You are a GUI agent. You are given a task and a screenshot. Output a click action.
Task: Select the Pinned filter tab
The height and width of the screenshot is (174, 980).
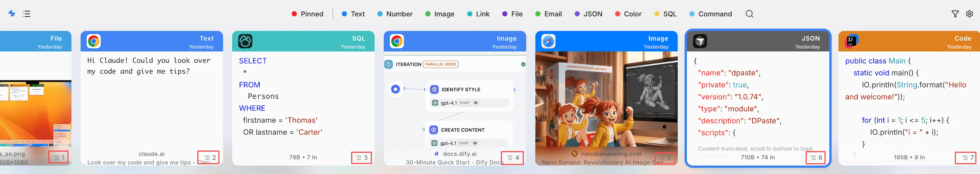[307, 14]
